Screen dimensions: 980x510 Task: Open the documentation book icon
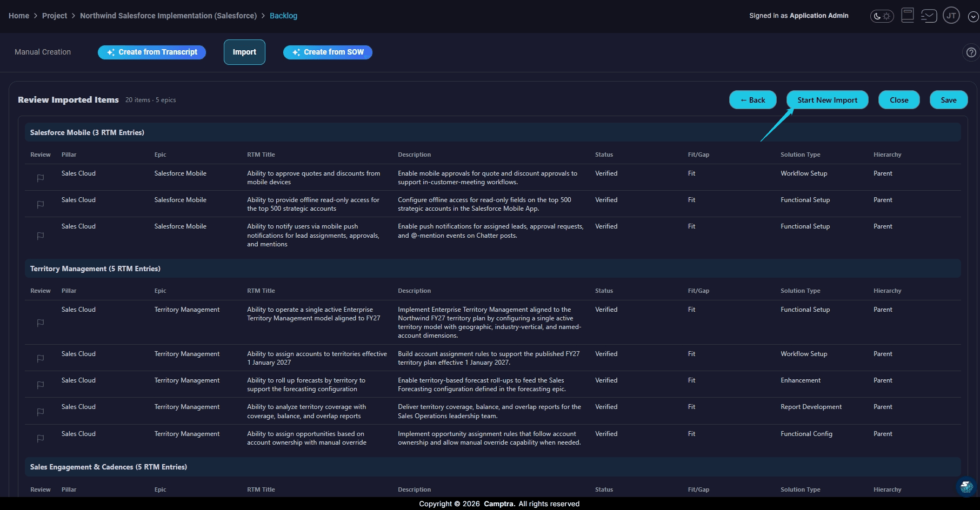908,15
